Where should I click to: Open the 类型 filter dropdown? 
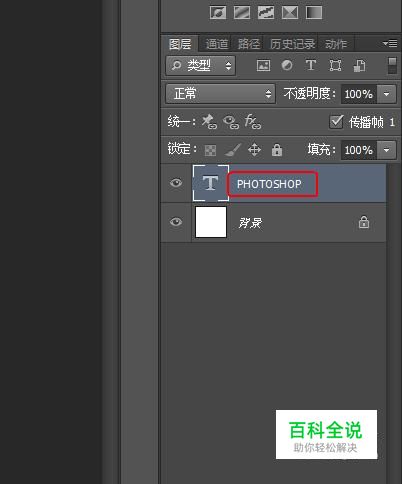[x=201, y=65]
